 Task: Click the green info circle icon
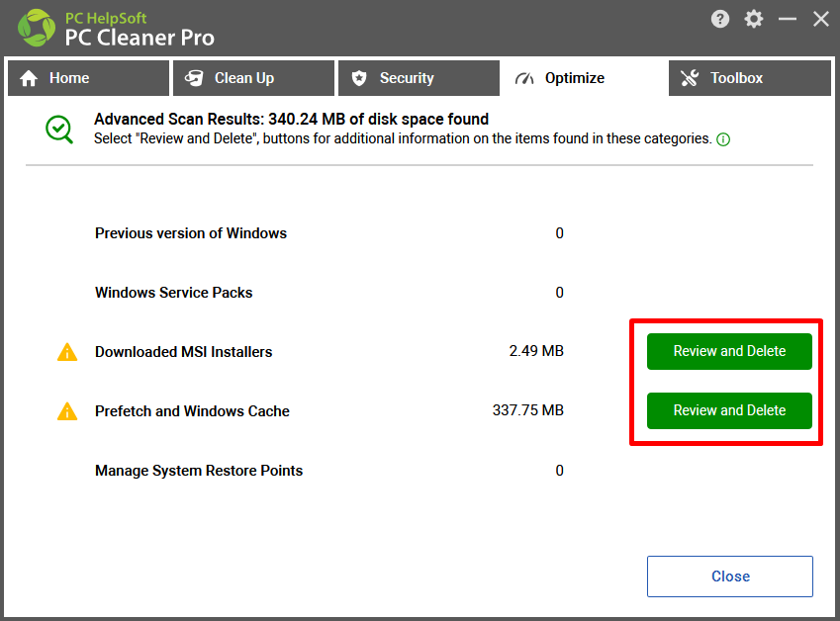point(723,139)
